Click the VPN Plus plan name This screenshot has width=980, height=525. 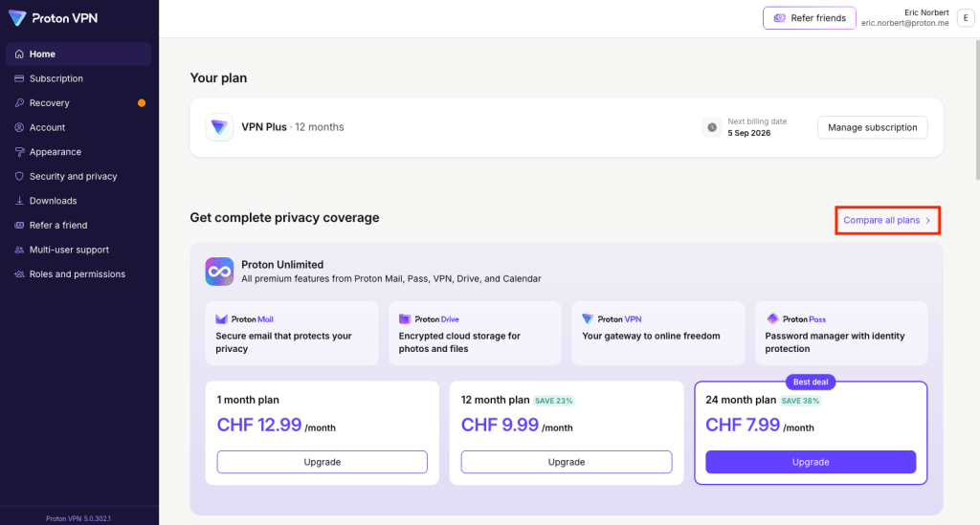point(264,127)
